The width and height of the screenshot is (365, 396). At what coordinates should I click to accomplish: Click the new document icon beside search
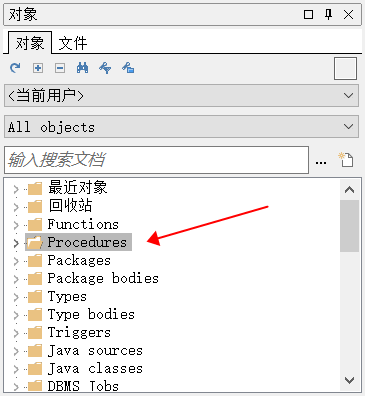346,160
